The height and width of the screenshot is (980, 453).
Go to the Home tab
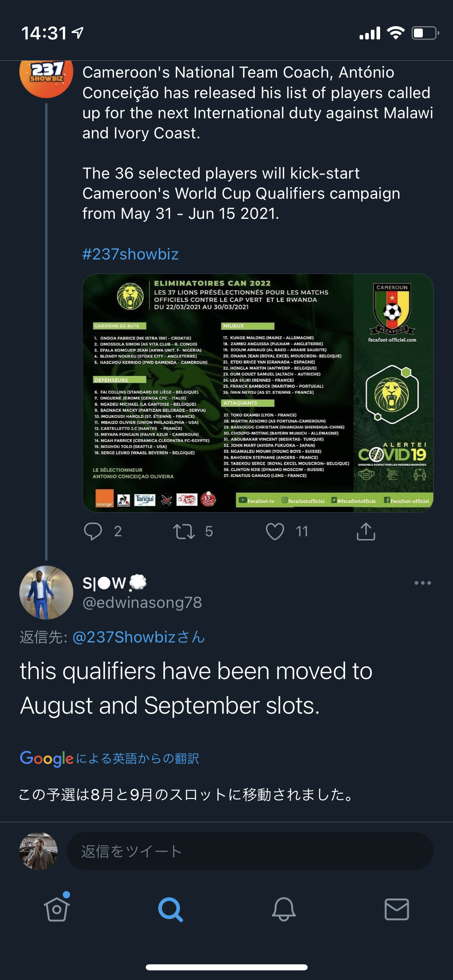pyautogui.click(x=57, y=909)
